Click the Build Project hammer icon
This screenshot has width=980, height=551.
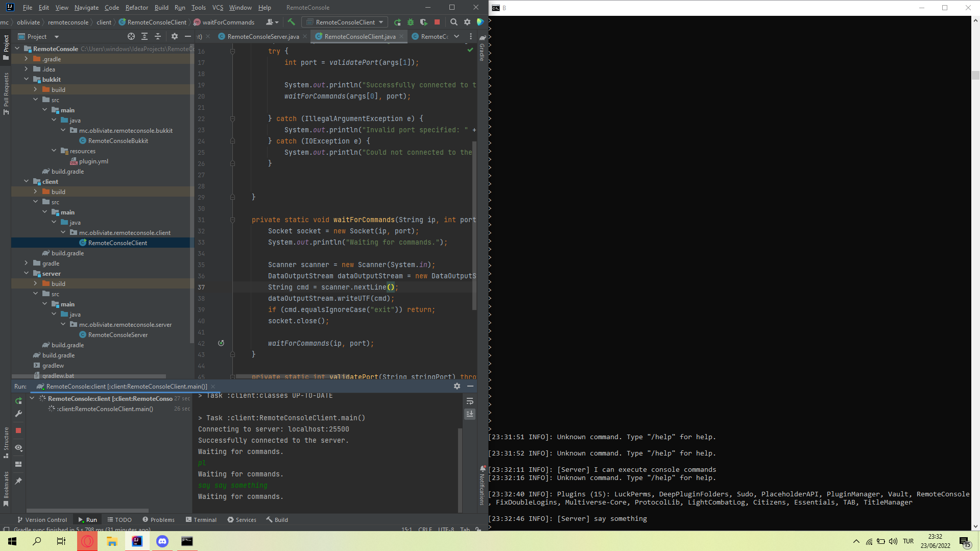pyautogui.click(x=291, y=22)
